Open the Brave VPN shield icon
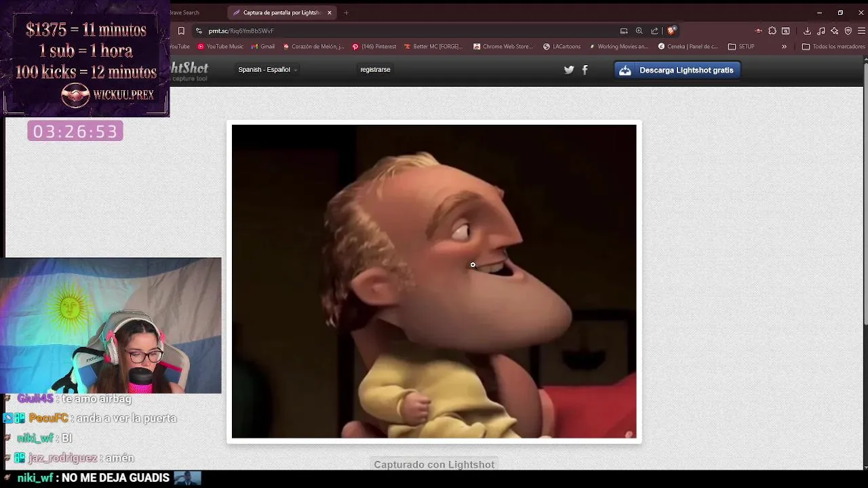Viewport: 868px width, 488px height. [x=848, y=30]
